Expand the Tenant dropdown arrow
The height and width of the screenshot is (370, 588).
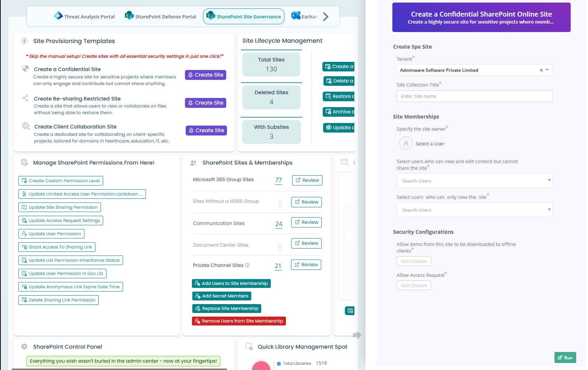[547, 70]
